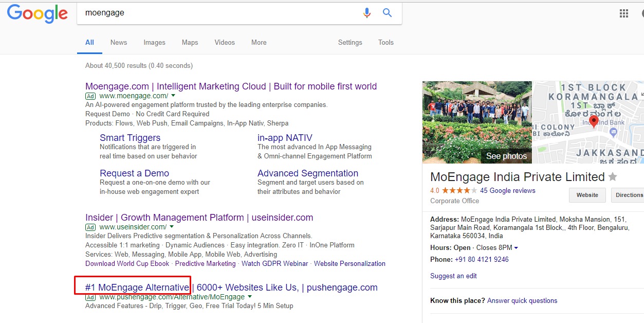
Task: Click the red map pin marker
Action: pos(594,122)
